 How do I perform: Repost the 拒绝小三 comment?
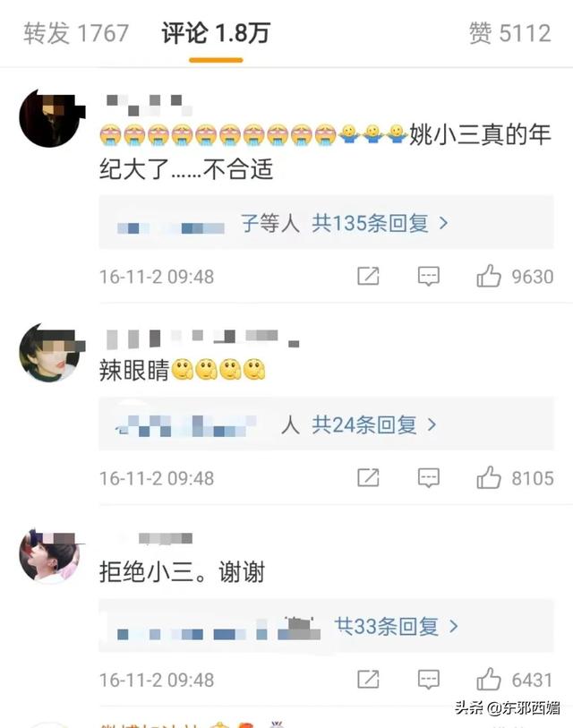(368, 680)
